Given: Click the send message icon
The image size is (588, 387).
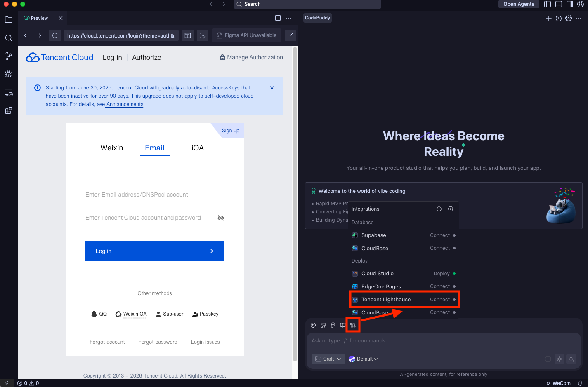Looking at the screenshot, I should [571, 359].
